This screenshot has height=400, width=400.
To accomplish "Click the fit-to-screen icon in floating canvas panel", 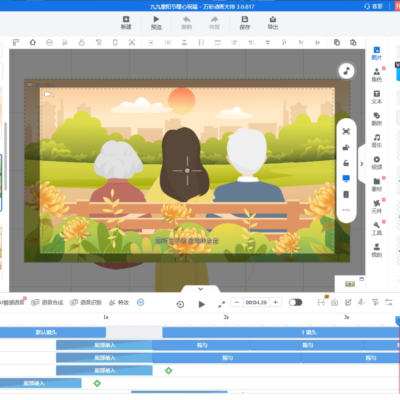I will point(346,131).
